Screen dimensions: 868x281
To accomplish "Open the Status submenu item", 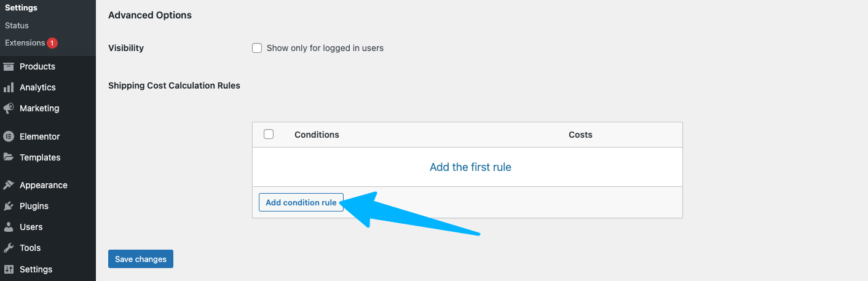I will 17,25.
